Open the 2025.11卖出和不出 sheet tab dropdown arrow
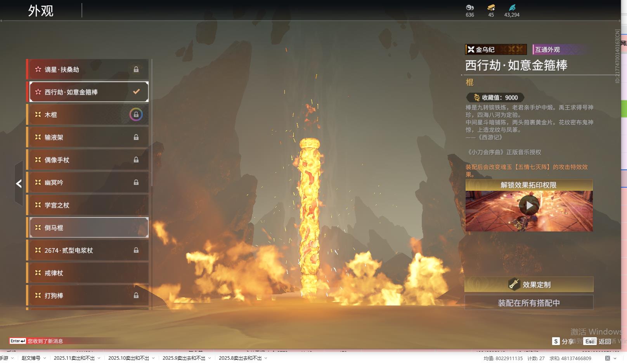Viewport: 627px width, 364px height. tap(99, 358)
